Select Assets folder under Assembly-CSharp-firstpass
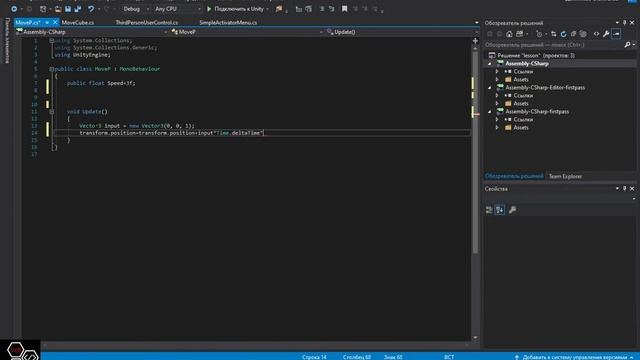Image resolution: width=640 pixels, height=360 pixels. pos(521,128)
